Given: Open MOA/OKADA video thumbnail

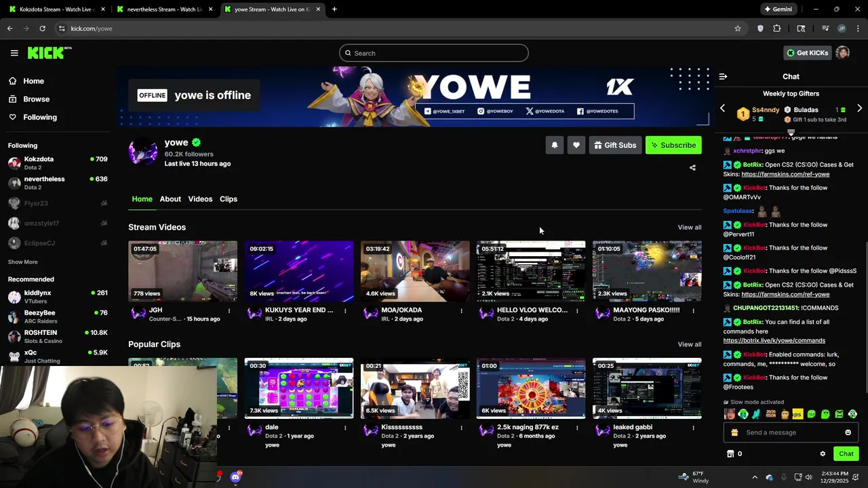Looking at the screenshot, I should tap(415, 271).
